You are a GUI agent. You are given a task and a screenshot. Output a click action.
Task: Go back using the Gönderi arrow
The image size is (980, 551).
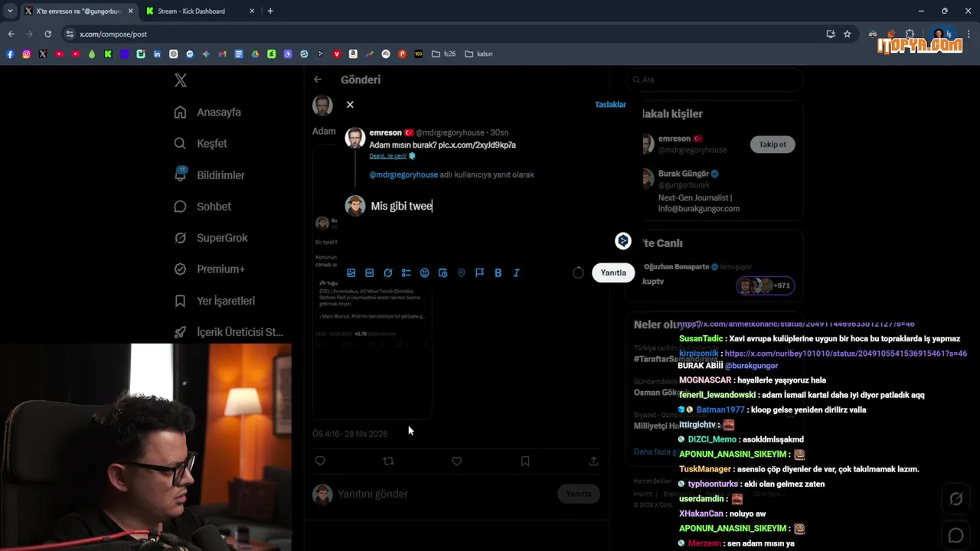pos(318,80)
